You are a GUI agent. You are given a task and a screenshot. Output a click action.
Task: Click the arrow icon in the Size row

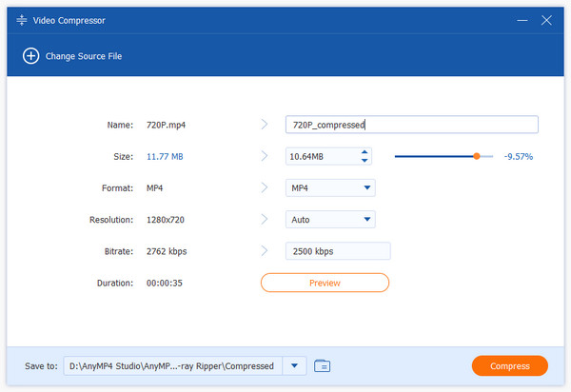point(265,156)
